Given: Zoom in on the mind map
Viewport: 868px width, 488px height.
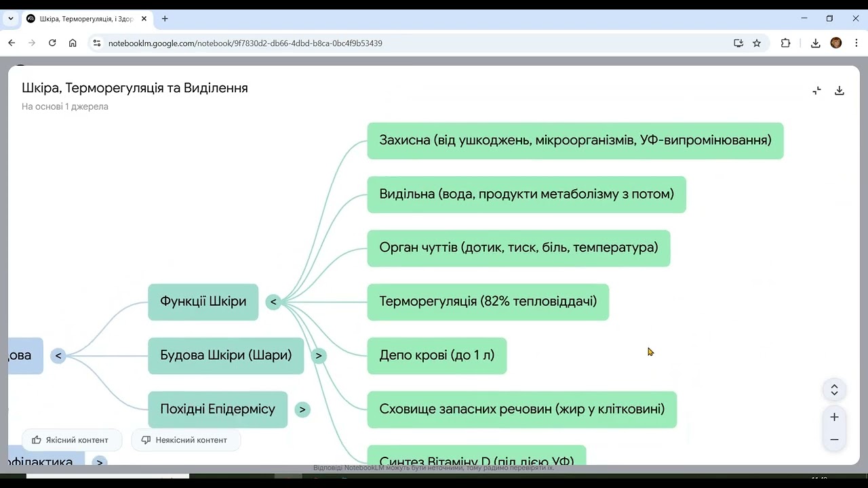Looking at the screenshot, I should tap(834, 417).
